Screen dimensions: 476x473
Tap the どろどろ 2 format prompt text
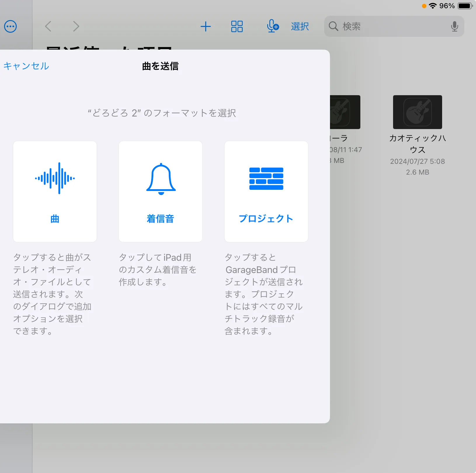[x=162, y=113]
